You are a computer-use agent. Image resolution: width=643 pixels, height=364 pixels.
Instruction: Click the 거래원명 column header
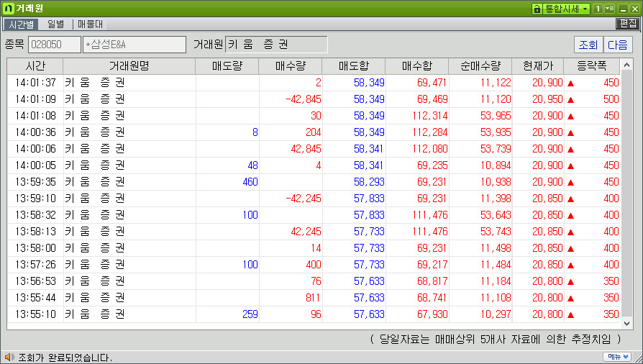point(129,66)
